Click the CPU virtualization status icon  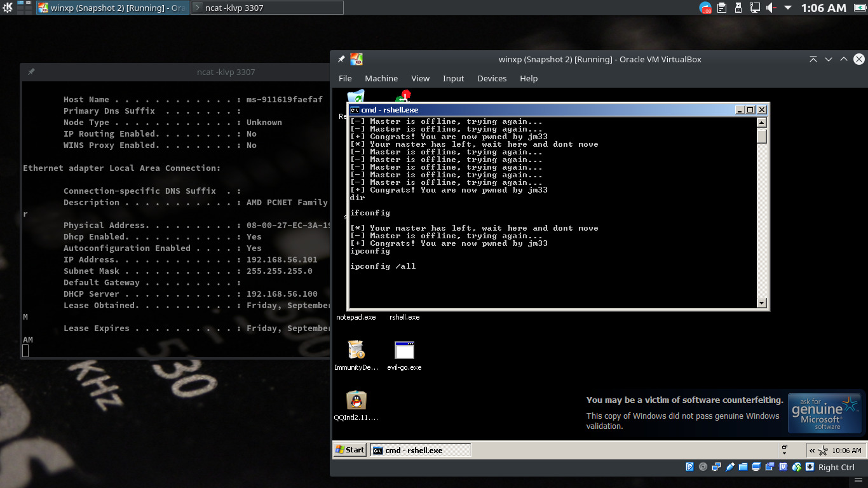(x=783, y=467)
